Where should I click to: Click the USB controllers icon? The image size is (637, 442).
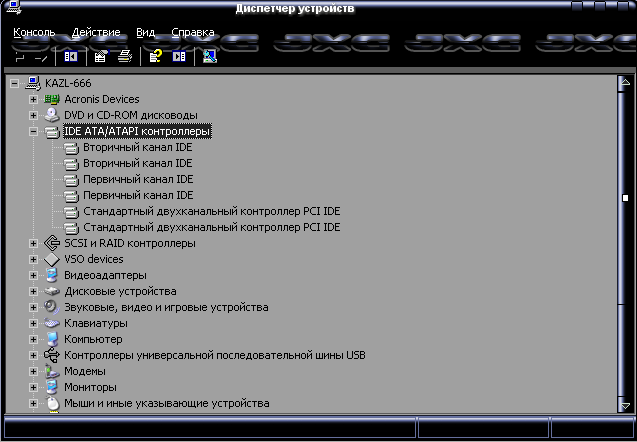(x=52, y=355)
